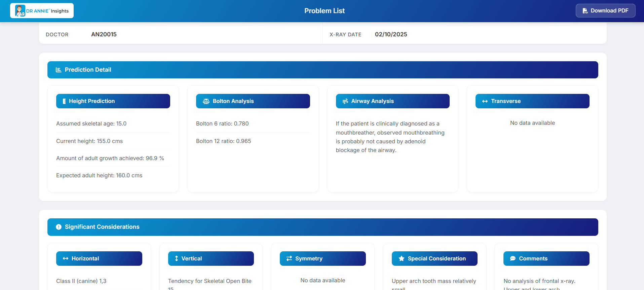Select the Significant Considerations section header
The height and width of the screenshot is (290, 644).
pyautogui.click(x=323, y=227)
